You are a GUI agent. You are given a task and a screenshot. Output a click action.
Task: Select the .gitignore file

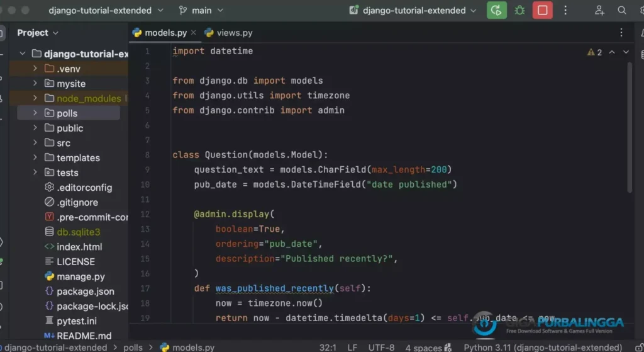(x=71, y=202)
